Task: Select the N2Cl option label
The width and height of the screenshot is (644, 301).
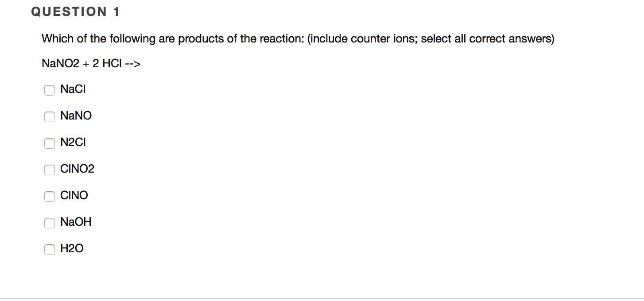Action: [73, 142]
